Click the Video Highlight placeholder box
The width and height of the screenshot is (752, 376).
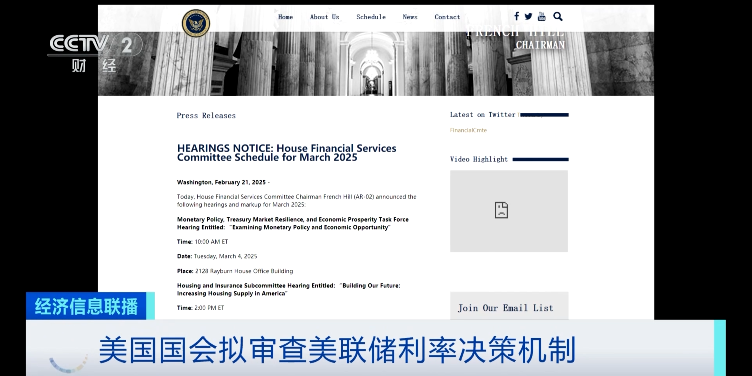[x=509, y=211]
